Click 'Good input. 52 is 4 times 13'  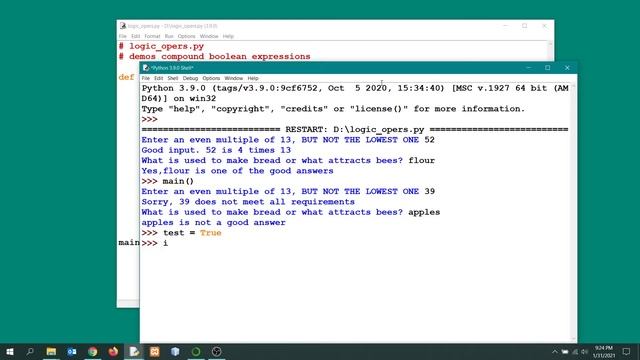click(216, 150)
